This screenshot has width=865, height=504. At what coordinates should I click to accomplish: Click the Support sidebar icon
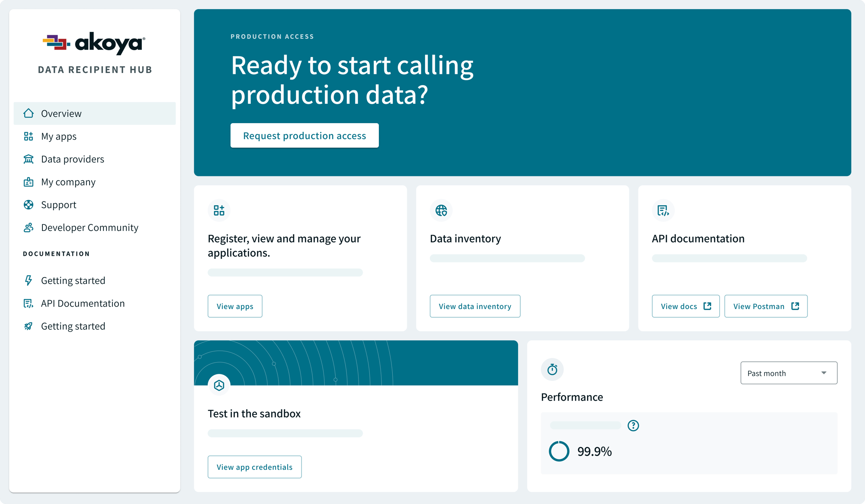click(28, 204)
